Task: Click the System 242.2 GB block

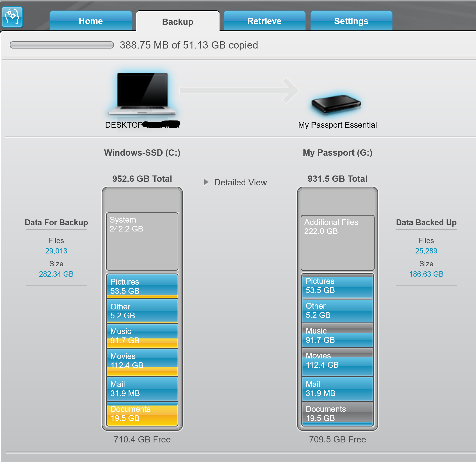Action: tap(142, 241)
